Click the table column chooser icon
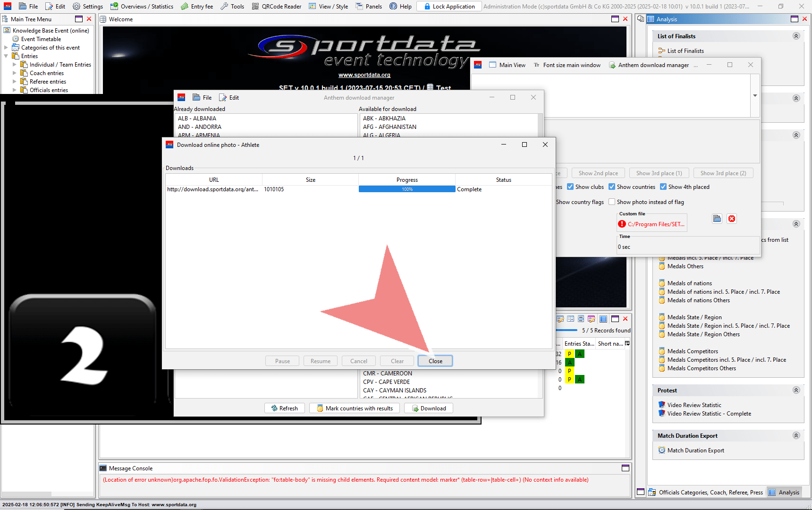 (x=627, y=343)
